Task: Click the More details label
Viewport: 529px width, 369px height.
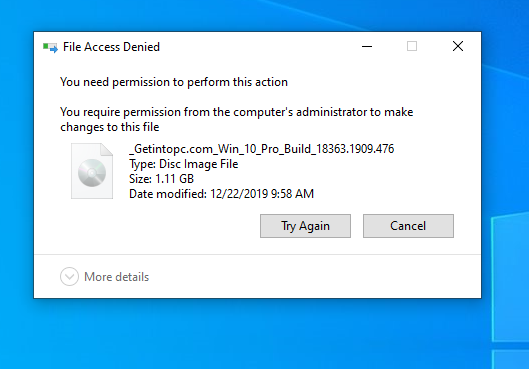Action: pyautogui.click(x=116, y=277)
